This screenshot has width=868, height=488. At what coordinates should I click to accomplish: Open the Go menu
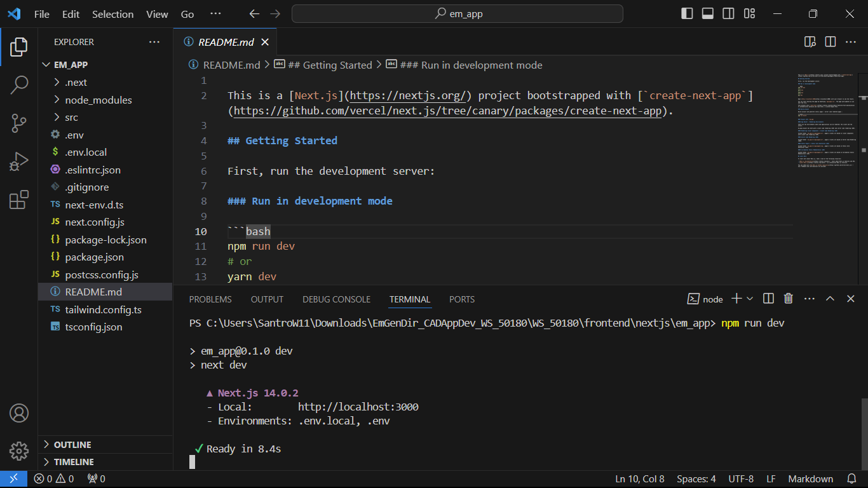187,14
